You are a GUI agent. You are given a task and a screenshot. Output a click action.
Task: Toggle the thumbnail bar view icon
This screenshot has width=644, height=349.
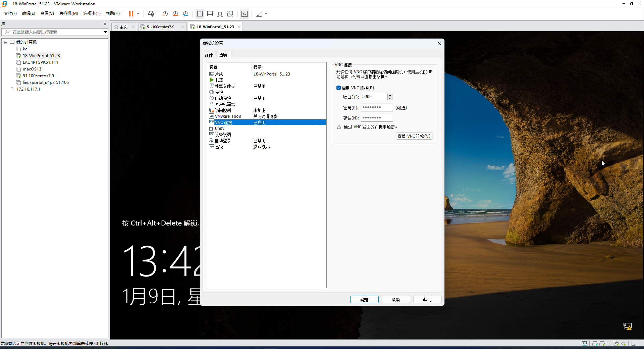pyautogui.click(x=210, y=14)
